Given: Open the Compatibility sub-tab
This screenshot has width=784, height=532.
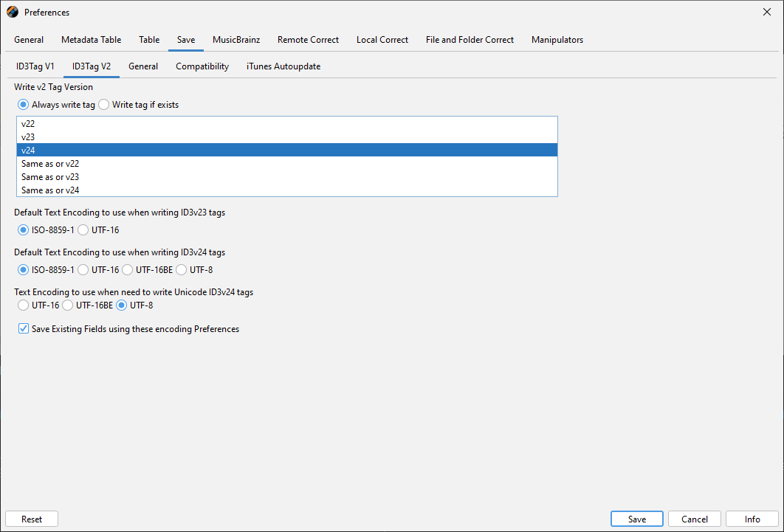Looking at the screenshot, I should pyautogui.click(x=202, y=66).
